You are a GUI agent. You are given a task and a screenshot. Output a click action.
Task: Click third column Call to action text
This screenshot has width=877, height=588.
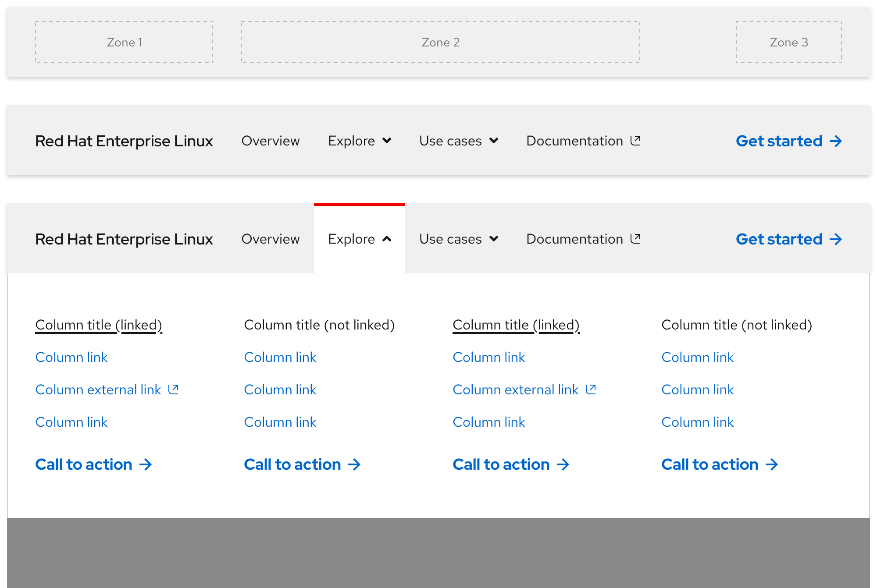click(501, 464)
